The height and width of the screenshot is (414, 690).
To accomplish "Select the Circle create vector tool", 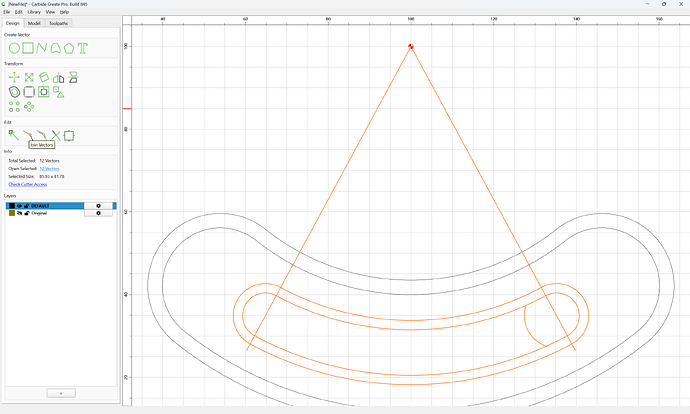I will [x=14, y=48].
